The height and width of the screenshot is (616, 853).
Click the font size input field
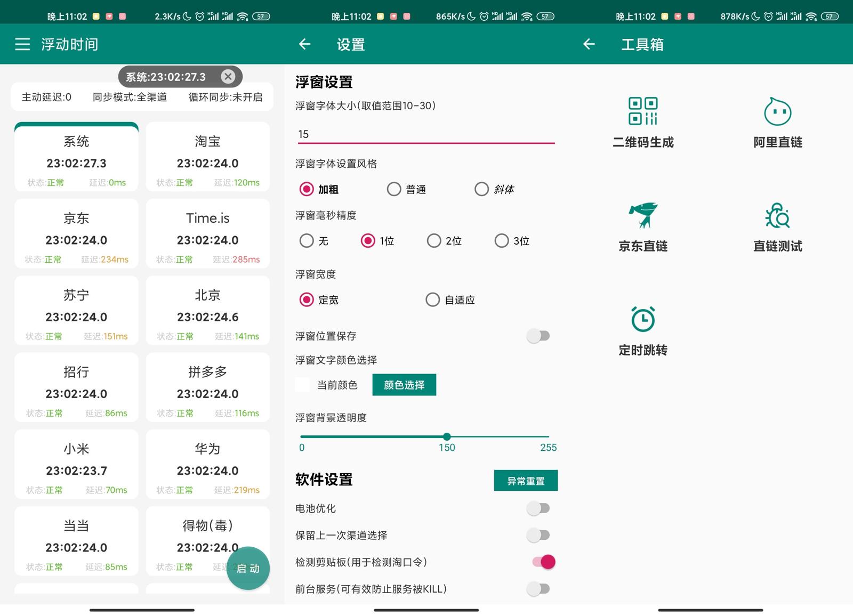click(x=425, y=134)
